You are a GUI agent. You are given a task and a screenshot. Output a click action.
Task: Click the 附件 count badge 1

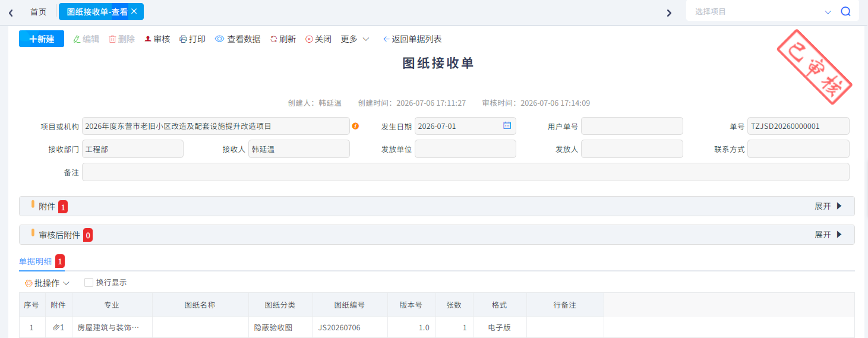point(63,207)
